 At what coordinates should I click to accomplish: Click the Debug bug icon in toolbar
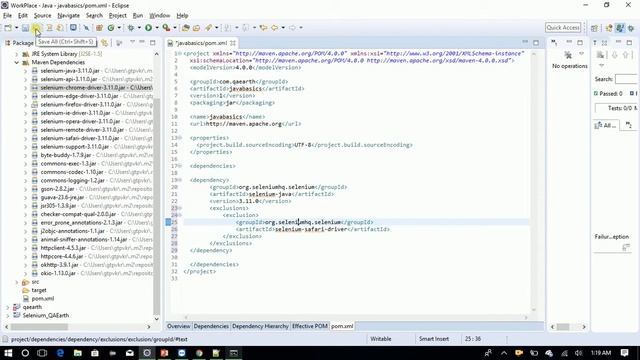[131, 28]
